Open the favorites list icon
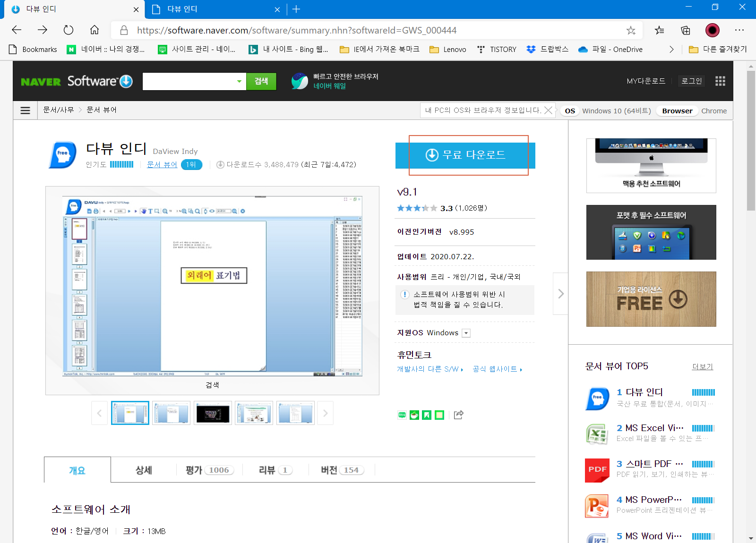This screenshot has height=543, width=756. pyautogui.click(x=660, y=31)
